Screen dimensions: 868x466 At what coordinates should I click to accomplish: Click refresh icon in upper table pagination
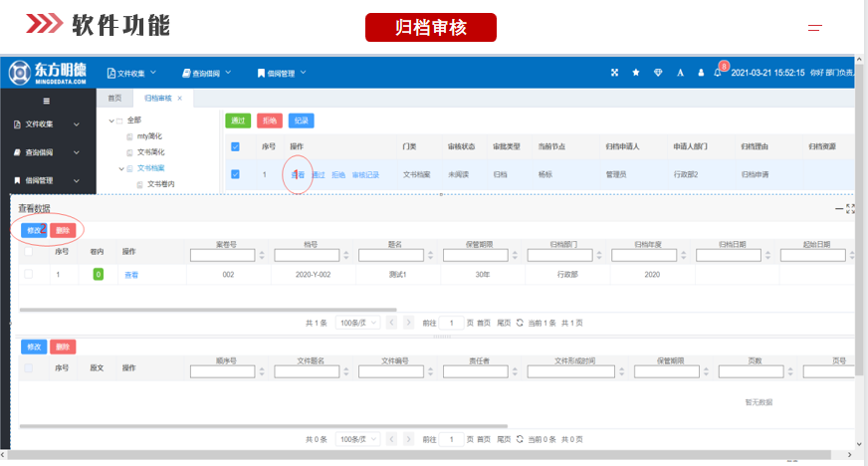[520, 324]
